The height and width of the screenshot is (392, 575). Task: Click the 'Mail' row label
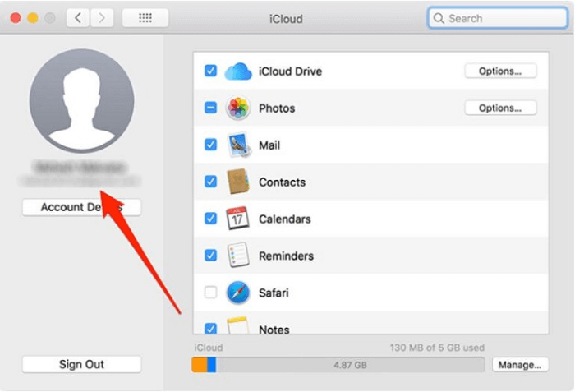[269, 145]
